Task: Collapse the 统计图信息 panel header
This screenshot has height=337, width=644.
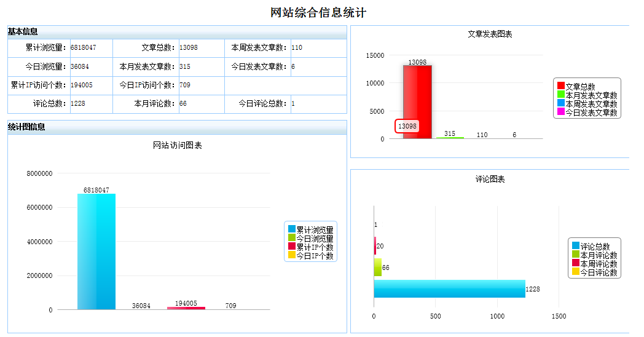Action: (177, 127)
